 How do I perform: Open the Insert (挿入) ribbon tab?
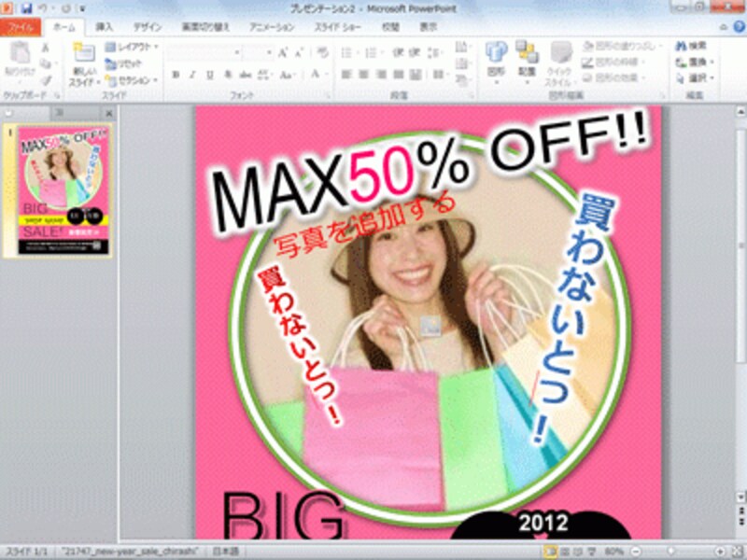pos(105,28)
